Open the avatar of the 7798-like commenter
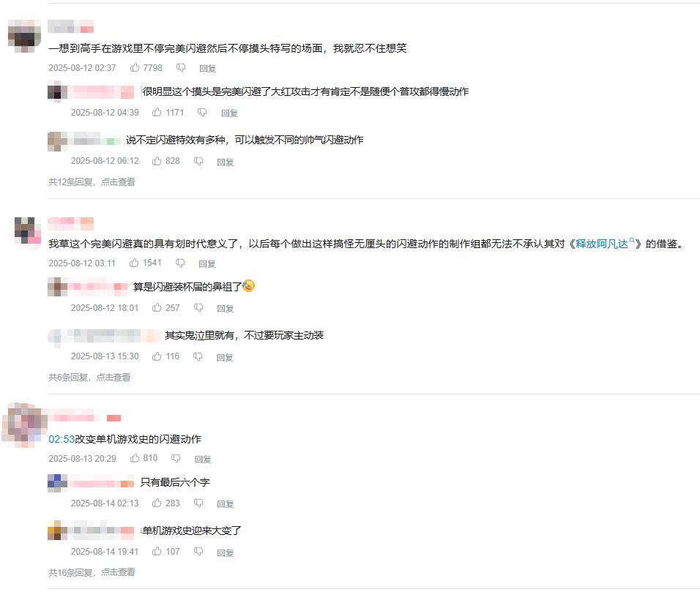 pos(25,36)
